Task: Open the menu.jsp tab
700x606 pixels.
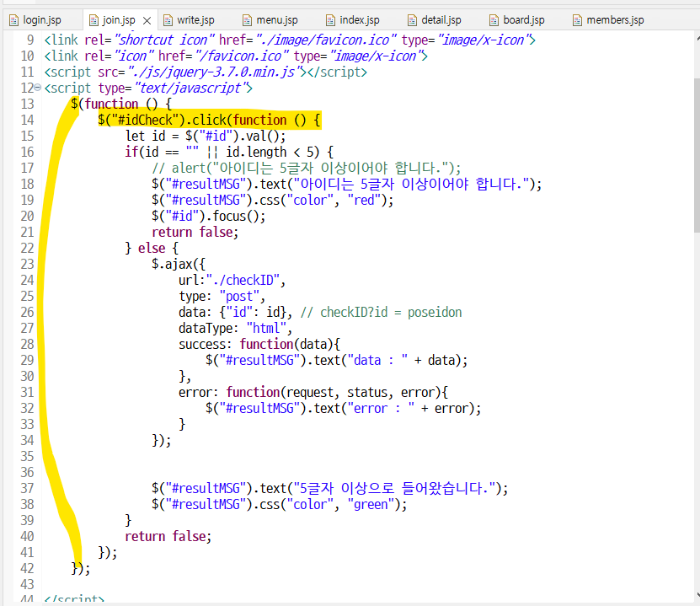Action: (277, 20)
